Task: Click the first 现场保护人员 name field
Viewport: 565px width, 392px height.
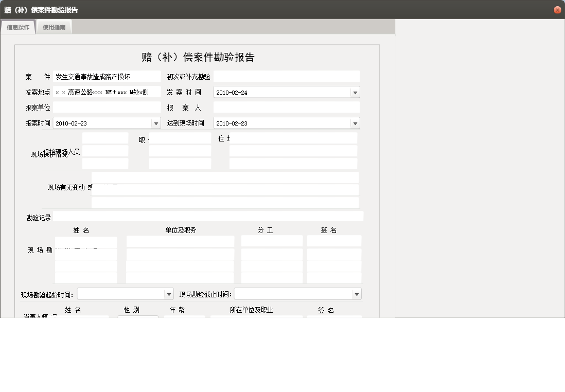Action: point(105,137)
